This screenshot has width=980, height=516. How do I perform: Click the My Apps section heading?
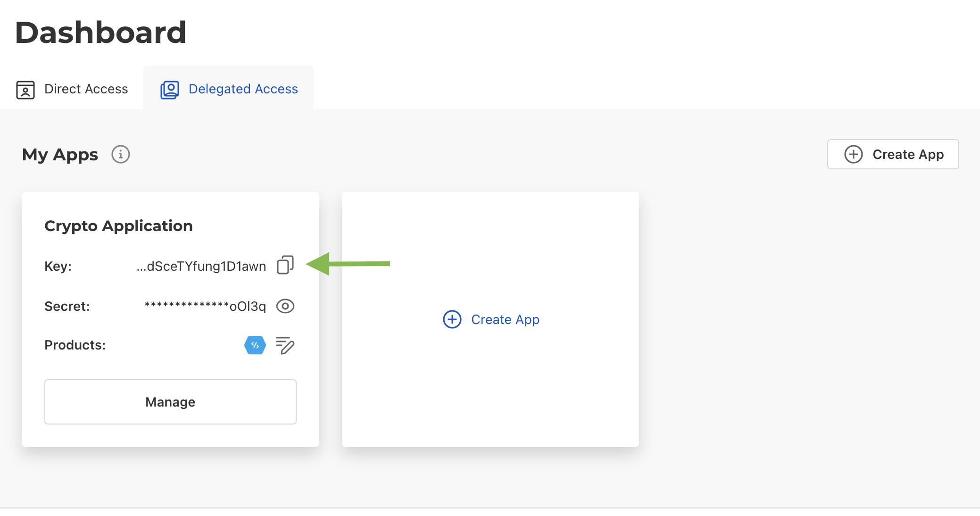tap(60, 155)
